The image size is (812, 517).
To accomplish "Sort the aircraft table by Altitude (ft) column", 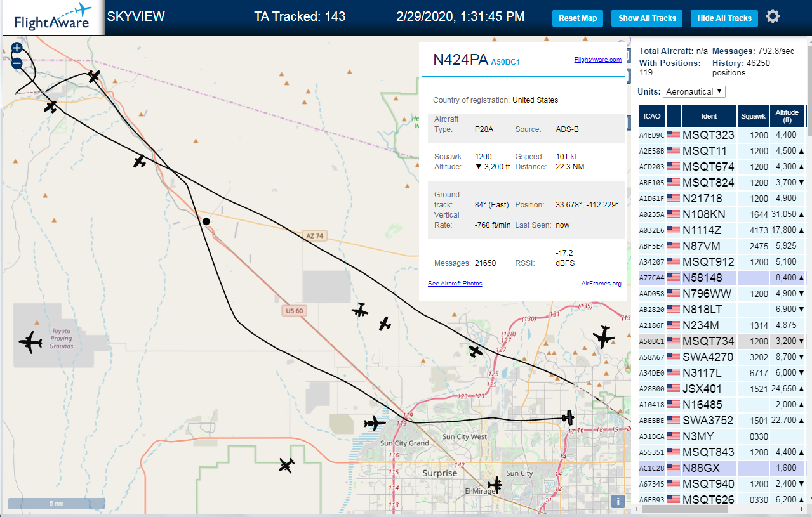I will point(787,116).
